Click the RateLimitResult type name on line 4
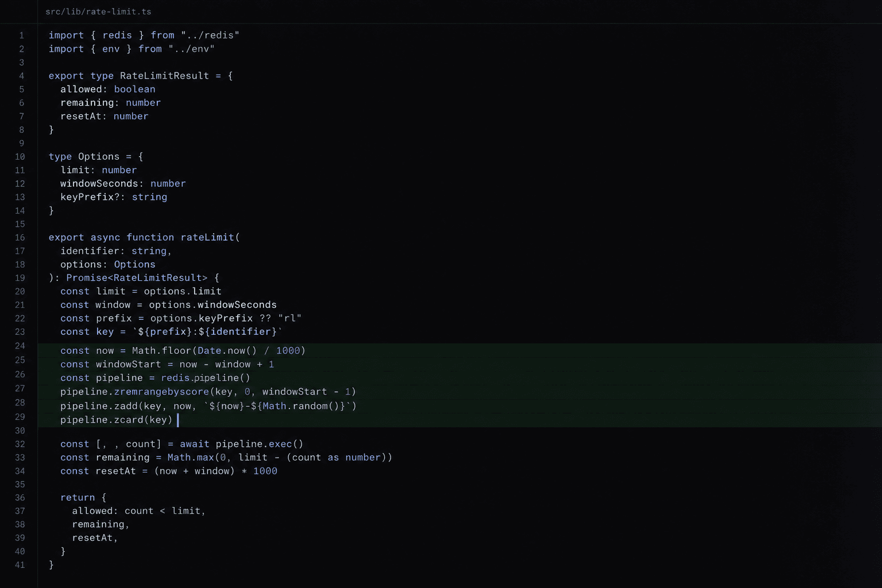Image resolution: width=882 pixels, height=588 pixels. click(164, 76)
